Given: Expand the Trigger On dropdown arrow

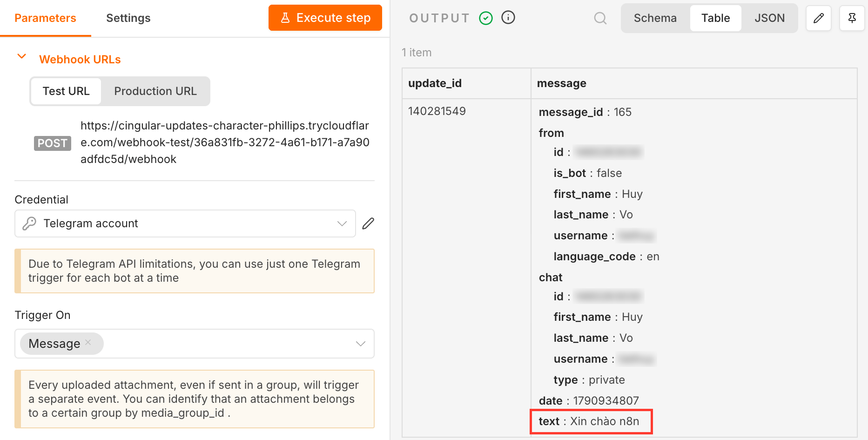Looking at the screenshot, I should click(361, 344).
